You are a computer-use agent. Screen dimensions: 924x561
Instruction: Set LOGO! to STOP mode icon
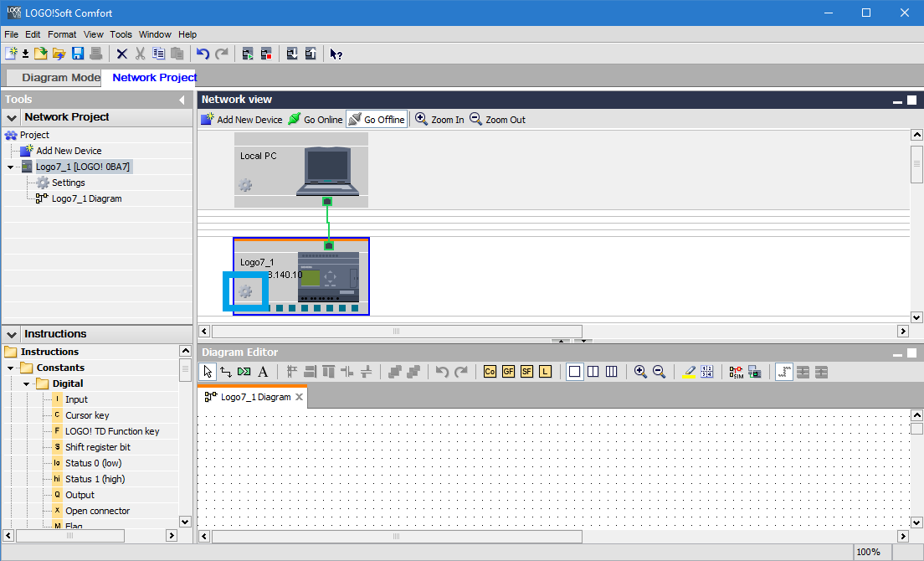pyautogui.click(x=266, y=54)
